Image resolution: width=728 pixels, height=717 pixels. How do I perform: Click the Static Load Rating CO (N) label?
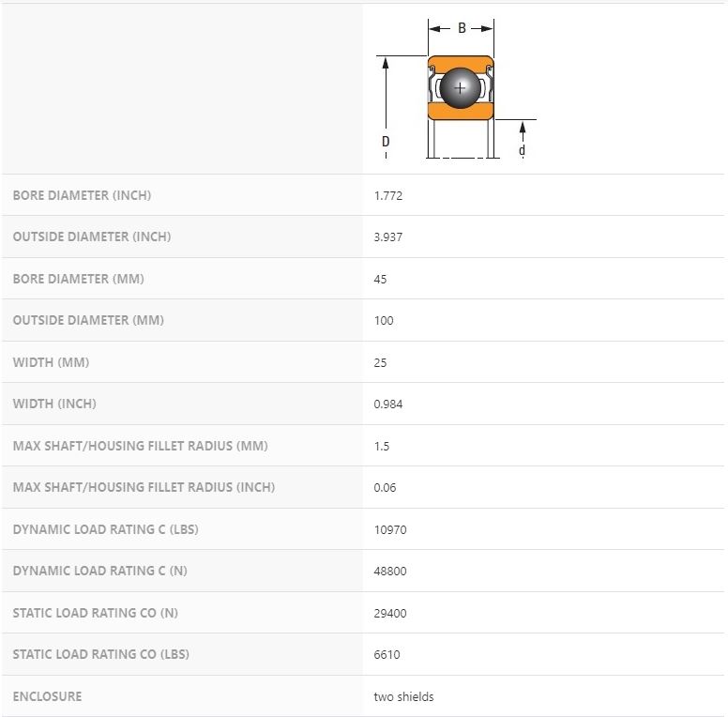click(x=95, y=613)
